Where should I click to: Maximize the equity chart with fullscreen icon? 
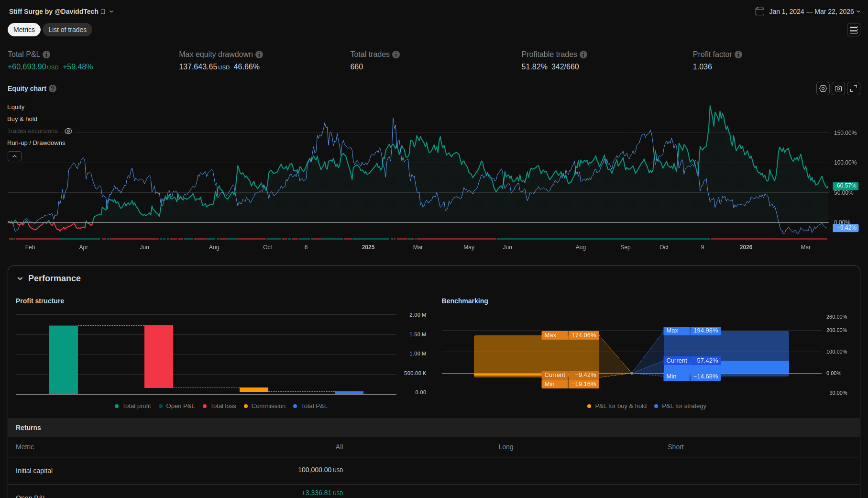coord(853,89)
